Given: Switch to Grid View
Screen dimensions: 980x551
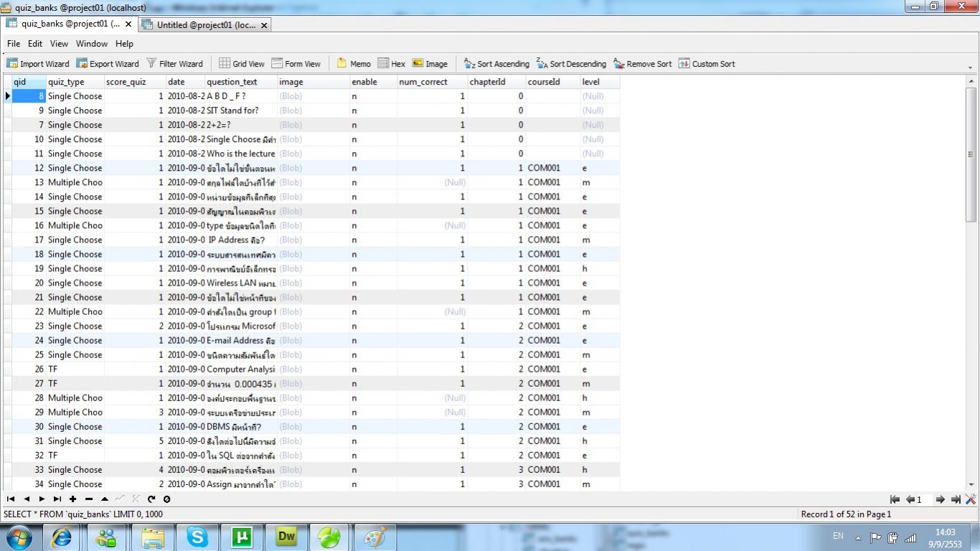Looking at the screenshot, I should [x=242, y=64].
